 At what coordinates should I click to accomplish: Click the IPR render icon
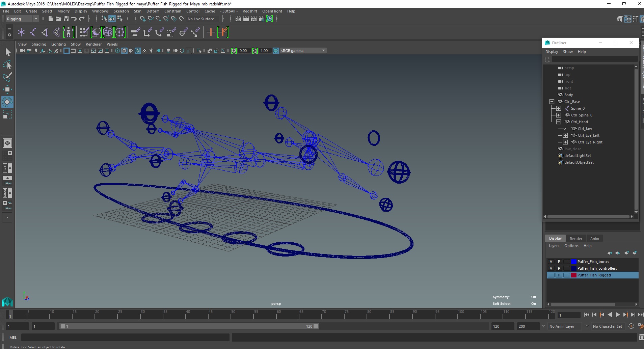tap(254, 19)
